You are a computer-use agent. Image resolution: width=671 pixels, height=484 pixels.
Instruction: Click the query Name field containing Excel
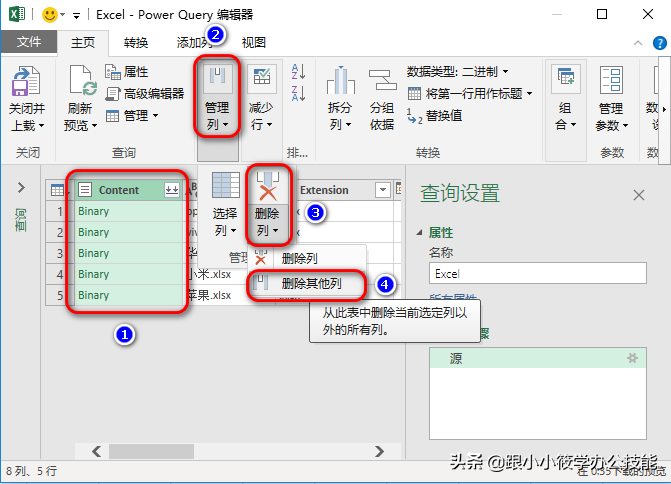tap(537, 273)
